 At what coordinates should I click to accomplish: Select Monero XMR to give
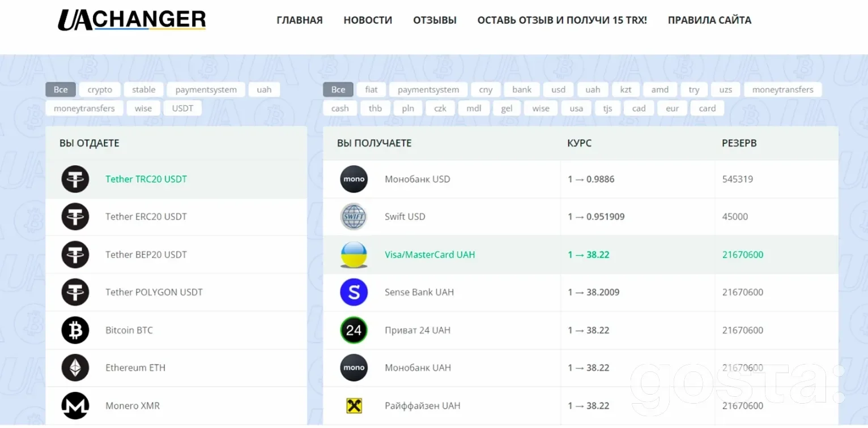[176, 405]
